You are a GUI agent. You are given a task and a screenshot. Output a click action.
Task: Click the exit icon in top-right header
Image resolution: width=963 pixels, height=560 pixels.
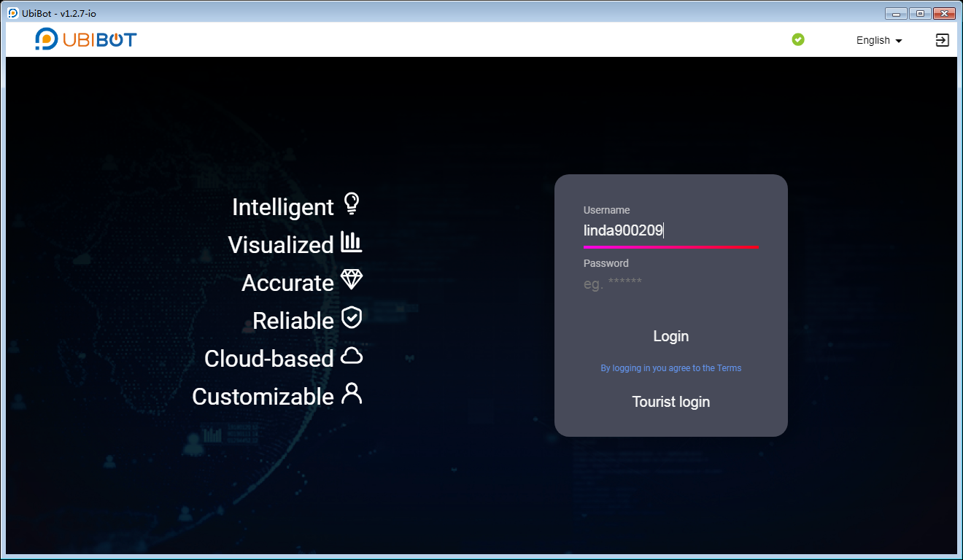pyautogui.click(x=942, y=40)
